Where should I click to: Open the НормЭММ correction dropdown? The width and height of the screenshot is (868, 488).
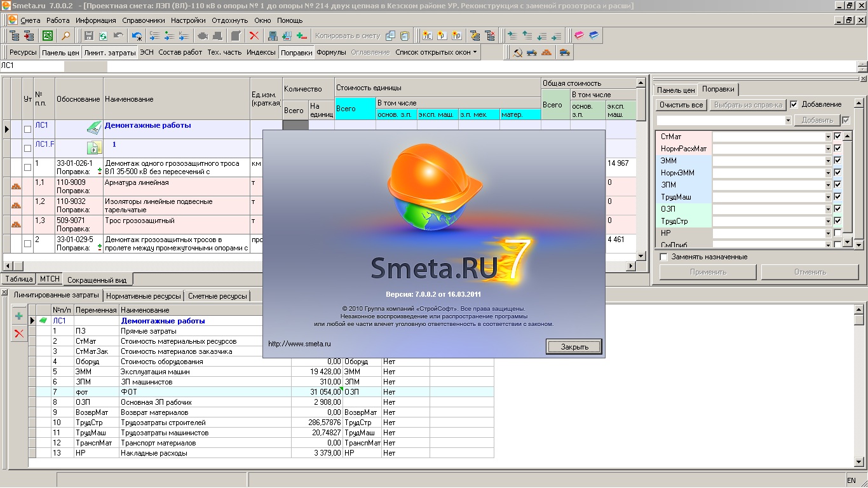point(828,173)
